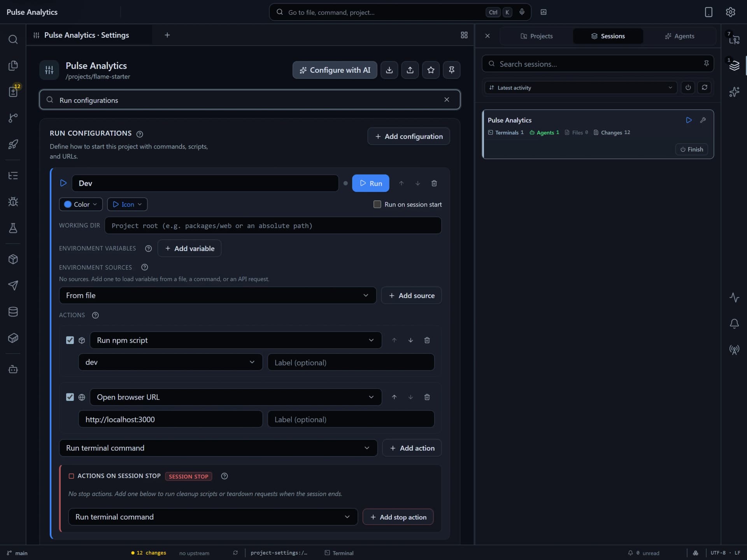Open the search icon in left sidebar
The image size is (747, 560).
pos(13,39)
